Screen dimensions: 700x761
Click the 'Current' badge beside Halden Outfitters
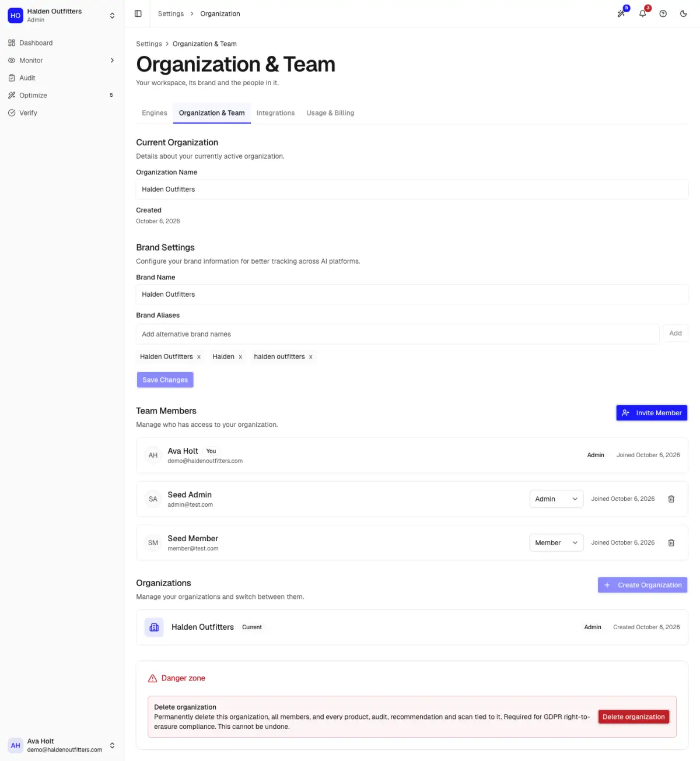pyautogui.click(x=252, y=627)
